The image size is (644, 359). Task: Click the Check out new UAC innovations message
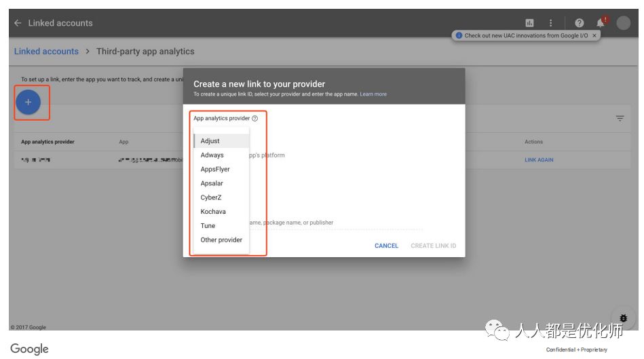coord(526,36)
